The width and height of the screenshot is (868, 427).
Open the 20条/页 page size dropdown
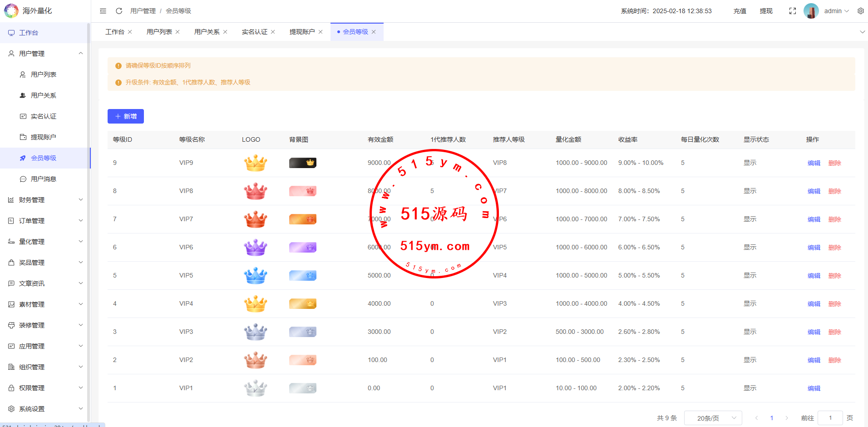click(x=712, y=418)
